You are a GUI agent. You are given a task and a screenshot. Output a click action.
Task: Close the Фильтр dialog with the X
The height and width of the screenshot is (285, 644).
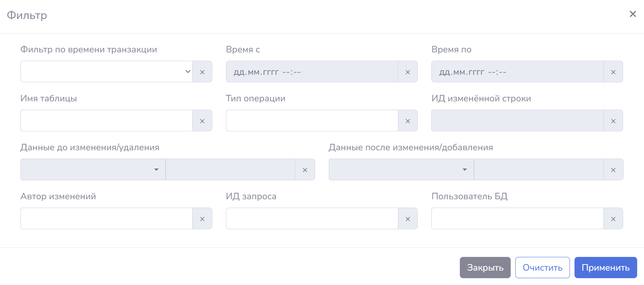point(633,14)
